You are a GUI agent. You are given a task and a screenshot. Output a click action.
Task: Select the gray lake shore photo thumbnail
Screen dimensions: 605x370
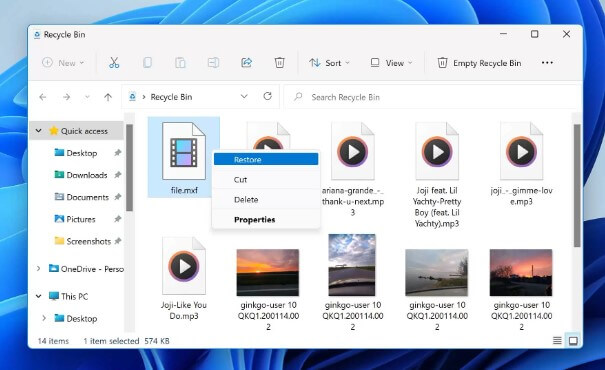click(437, 272)
